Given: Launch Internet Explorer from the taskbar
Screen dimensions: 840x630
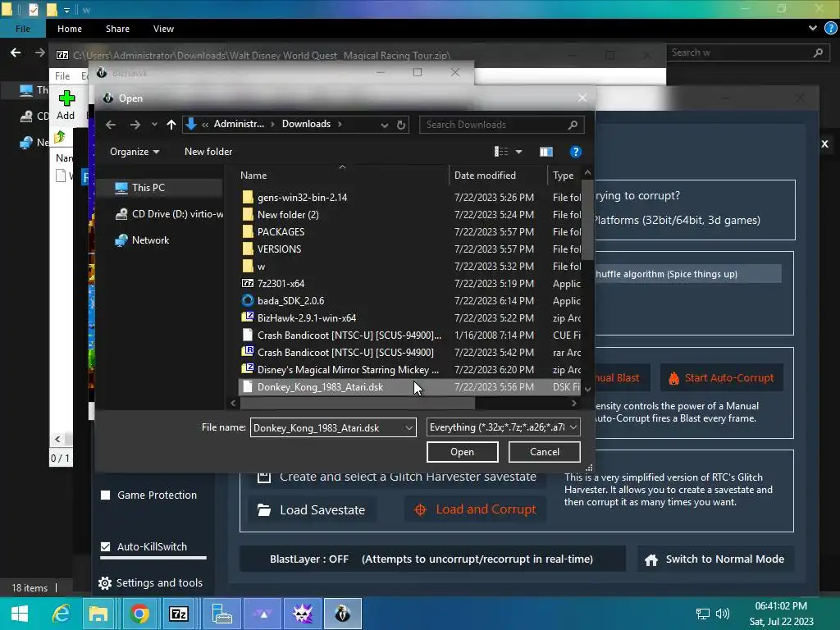Looking at the screenshot, I should point(61,614).
